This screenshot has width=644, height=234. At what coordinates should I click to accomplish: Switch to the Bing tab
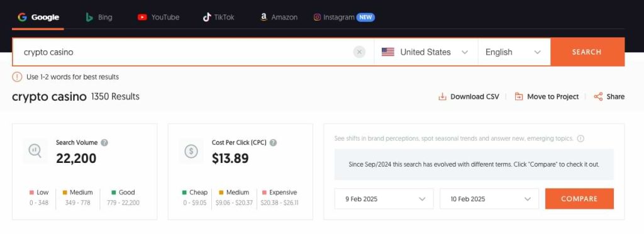99,17
